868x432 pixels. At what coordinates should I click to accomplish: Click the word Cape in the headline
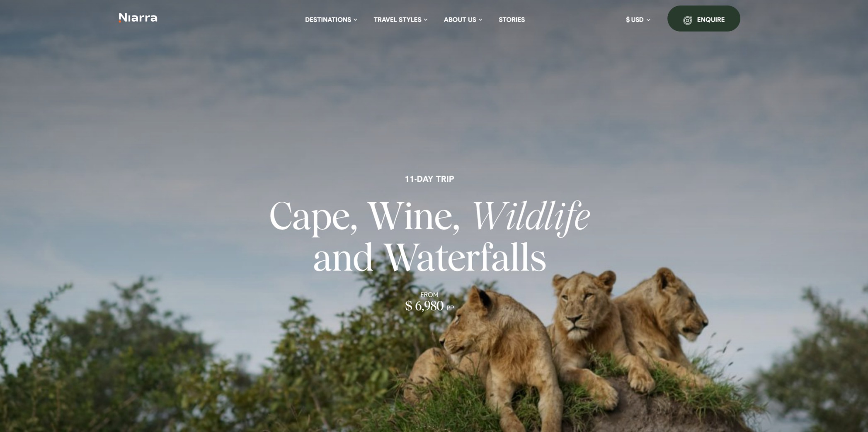point(313,217)
